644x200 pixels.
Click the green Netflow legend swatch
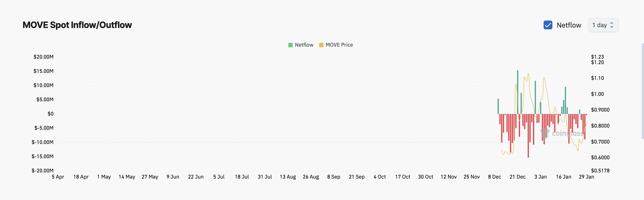coord(290,45)
